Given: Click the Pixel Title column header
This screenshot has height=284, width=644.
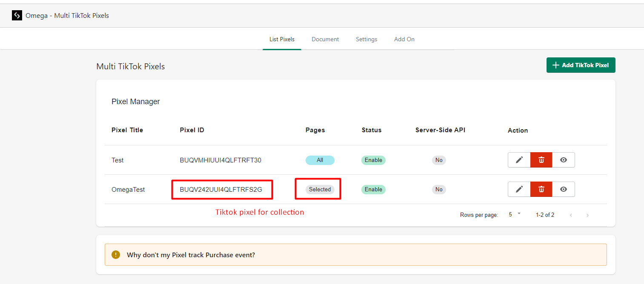Looking at the screenshot, I should click(127, 130).
